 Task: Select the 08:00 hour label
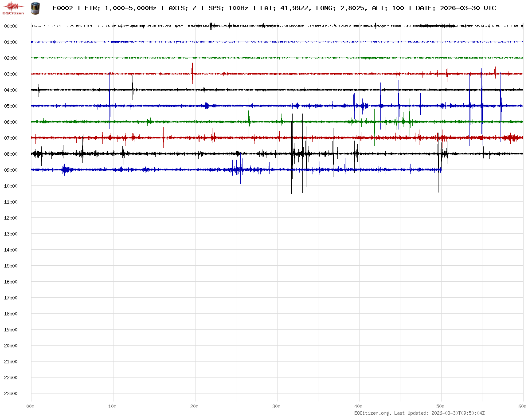(x=11, y=154)
